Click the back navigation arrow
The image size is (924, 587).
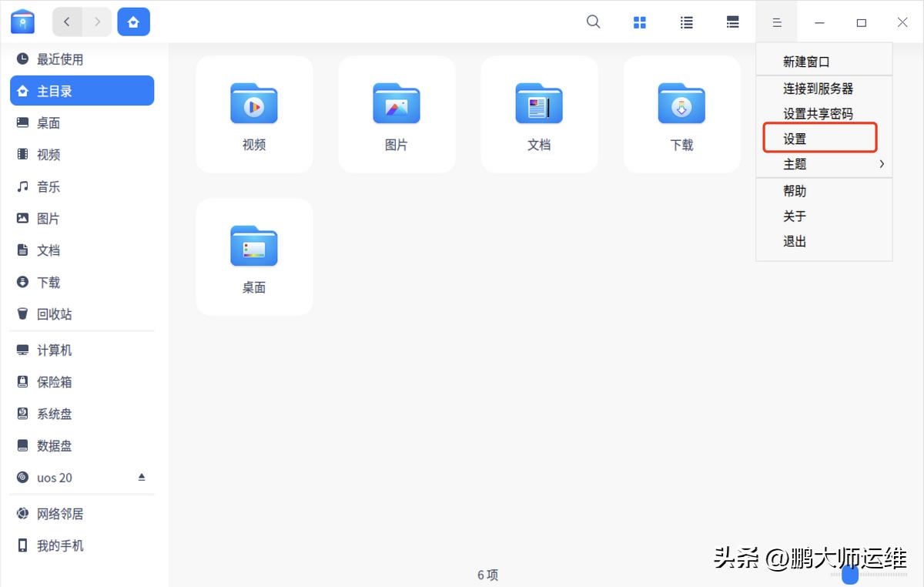tap(67, 22)
